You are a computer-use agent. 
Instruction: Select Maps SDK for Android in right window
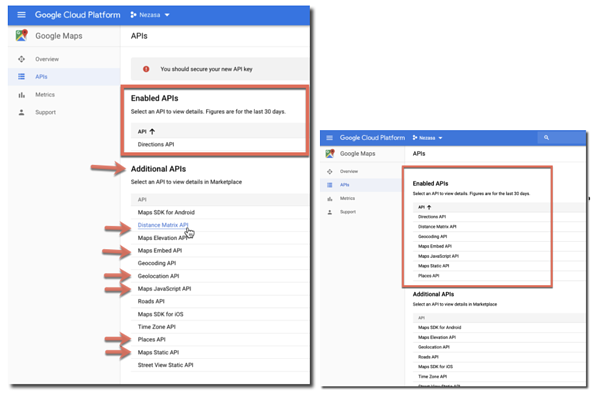439,328
